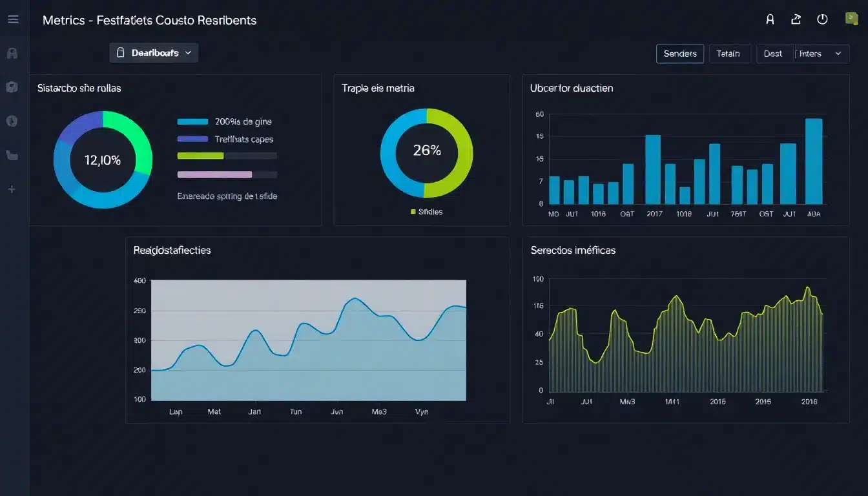Open the profile icon in top bar
The image size is (868, 496).
coord(770,19)
